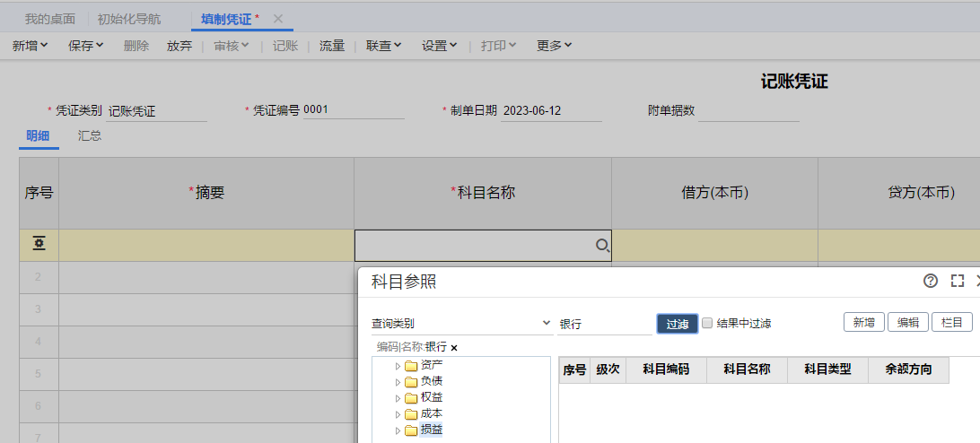This screenshot has height=443, width=980.
Task: Open the 新增 dropdown menu in toolbar
Action: click(x=30, y=46)
